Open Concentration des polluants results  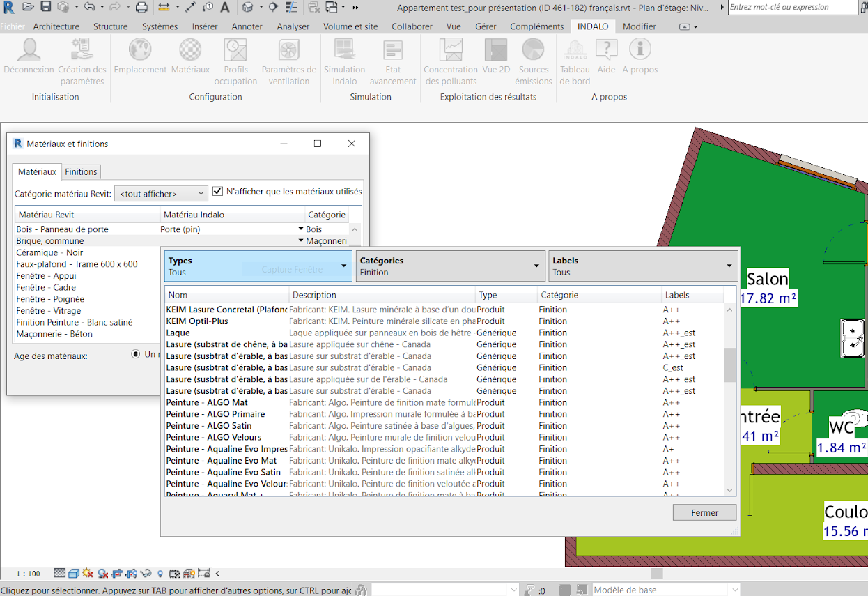(x=450, y=51)
